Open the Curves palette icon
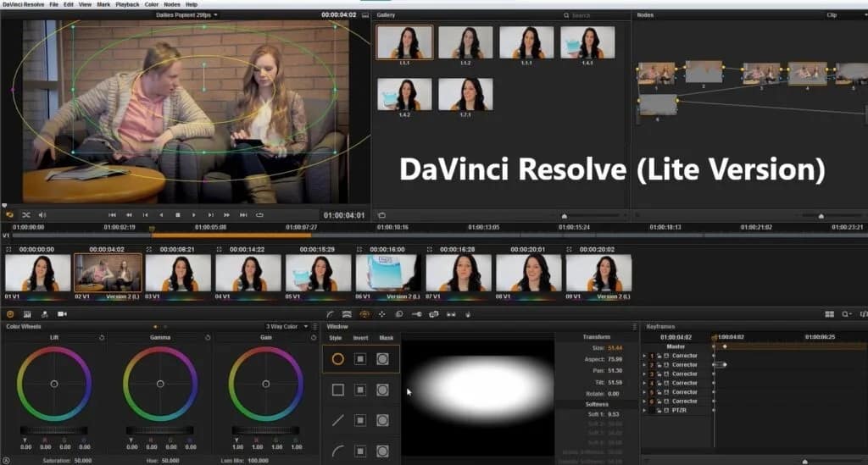The height and width of the screenshot is (465, 868). 330,314
